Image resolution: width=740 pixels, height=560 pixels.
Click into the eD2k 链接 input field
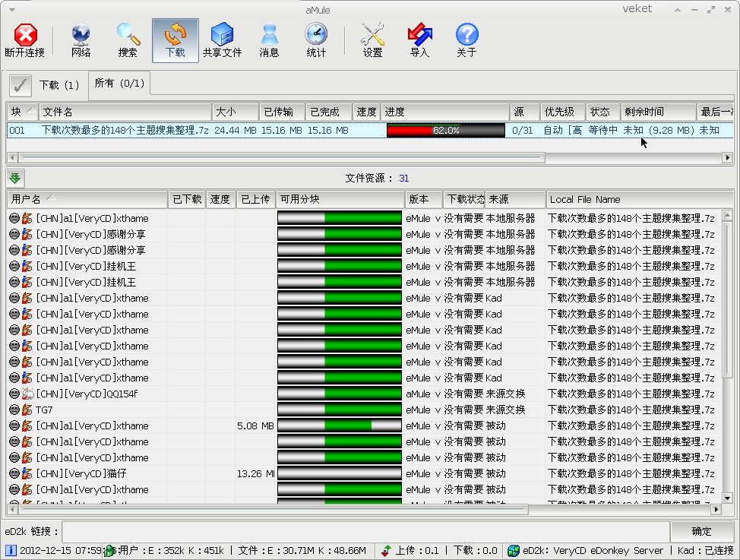point(365,532)
